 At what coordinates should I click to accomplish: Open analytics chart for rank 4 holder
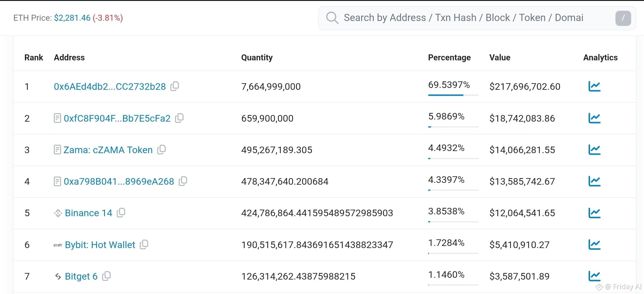pos(594,181)
